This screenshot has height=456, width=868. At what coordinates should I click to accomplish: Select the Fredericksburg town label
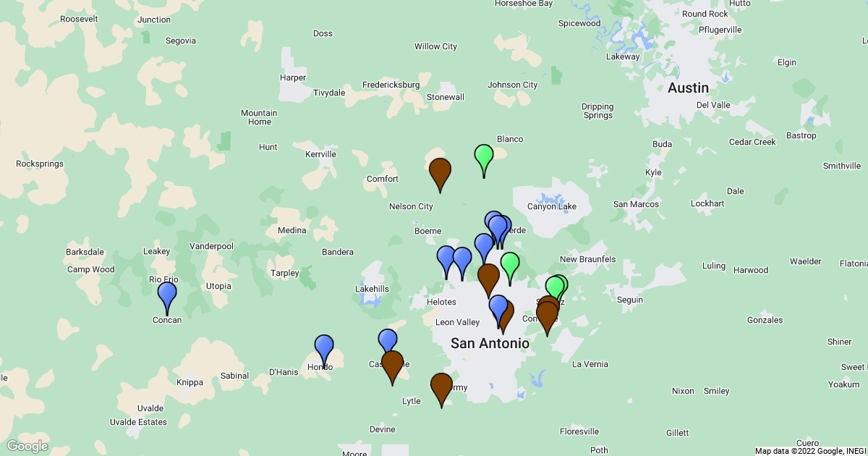(x=391, y=85)
